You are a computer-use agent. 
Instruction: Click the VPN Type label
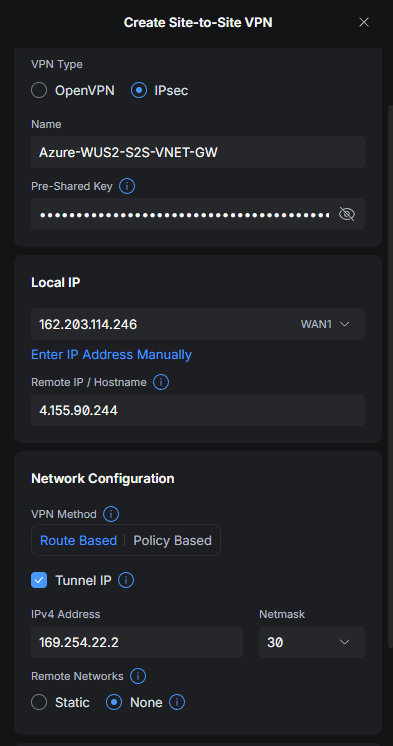point(57,64)
